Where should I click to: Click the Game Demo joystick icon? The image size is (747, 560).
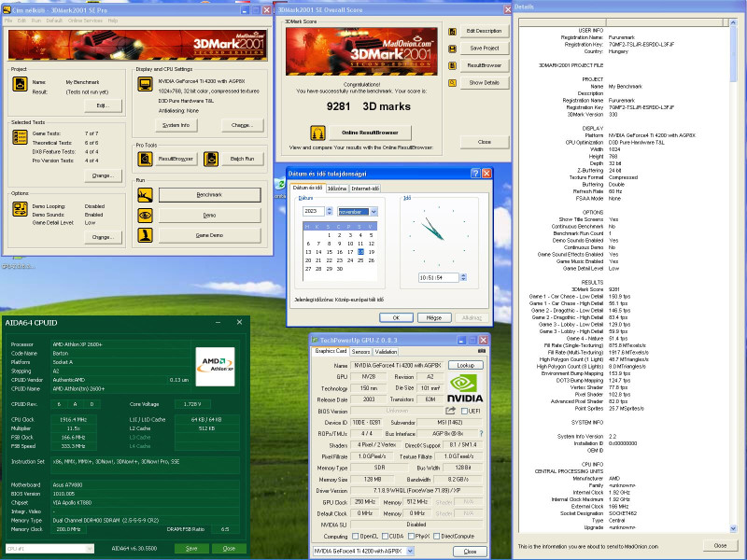pos(145,235)
